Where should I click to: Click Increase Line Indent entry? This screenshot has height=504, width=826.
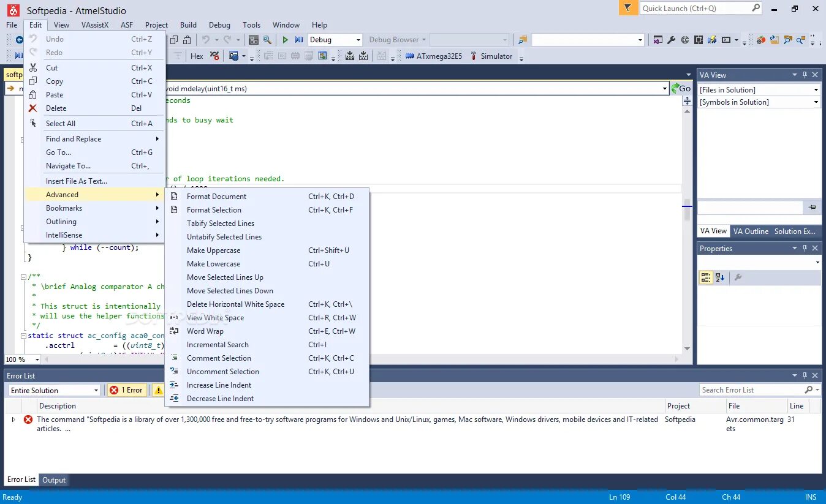pos(267,385)
